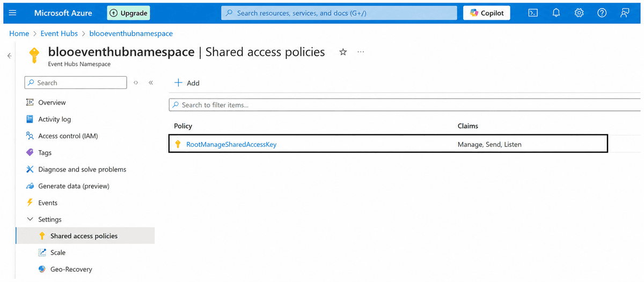Click the Manage, Send, Listen claims cell
This screenshot has width=644, height=282.
tap(489, 144)
